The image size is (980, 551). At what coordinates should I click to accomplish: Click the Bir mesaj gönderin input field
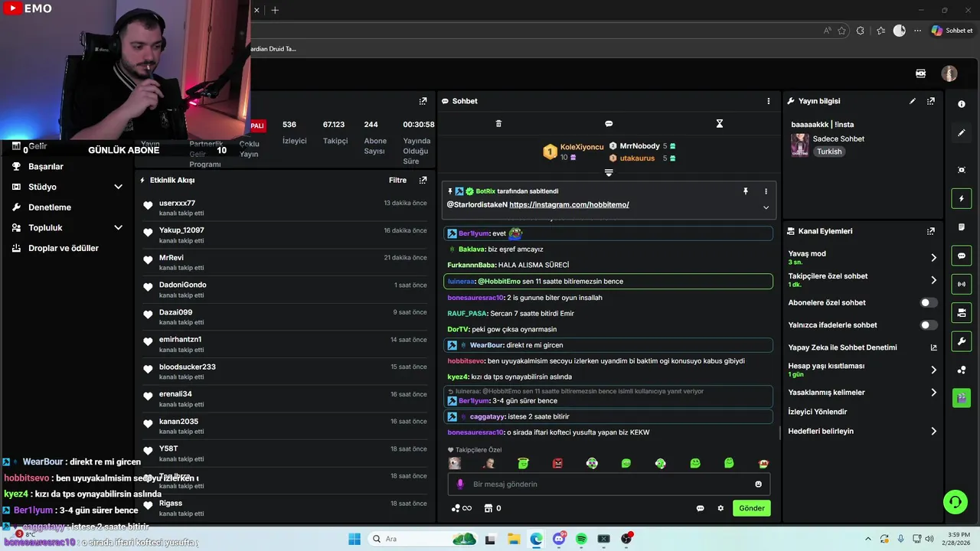pyautogui.click(x=609, y=484)
